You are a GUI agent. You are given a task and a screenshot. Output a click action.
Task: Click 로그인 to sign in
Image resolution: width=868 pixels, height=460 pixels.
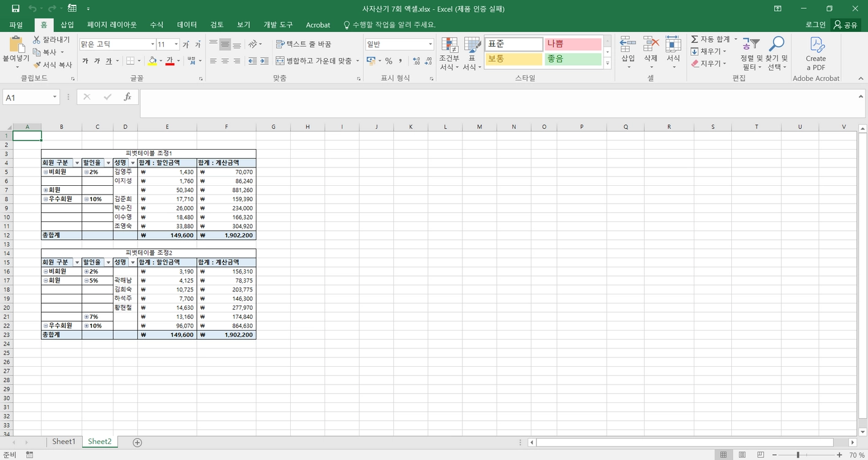(815, 25)
